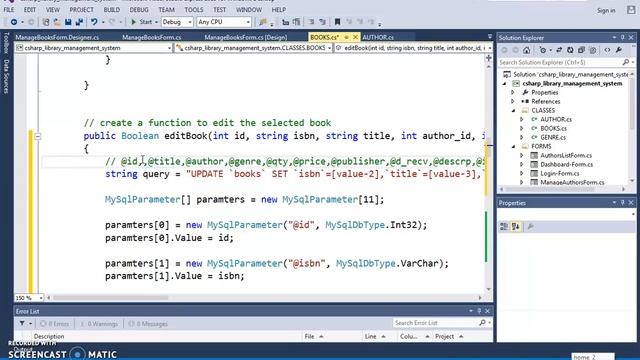Image resolution: width=640 pixels, height=360 pixels.
Task: Click Categorized view in Properties panel
Action: click(504, 227)
